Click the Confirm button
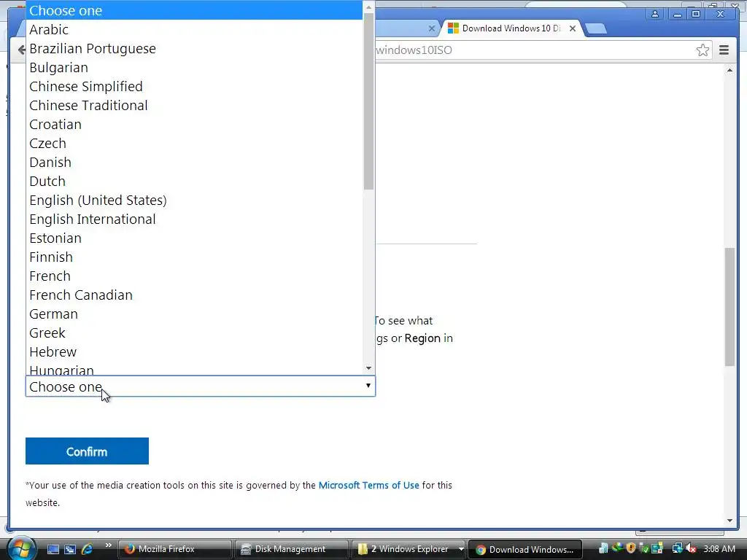The image size is (747, 560). 88,451
